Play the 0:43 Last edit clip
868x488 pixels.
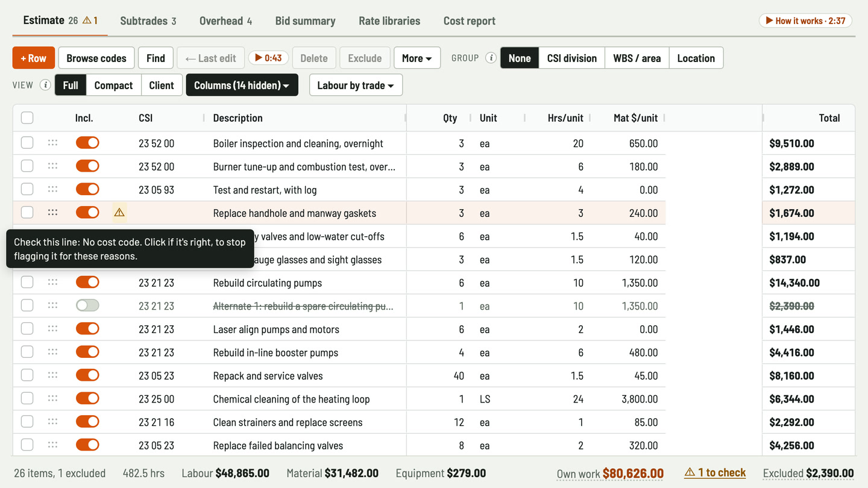point(268,58)
